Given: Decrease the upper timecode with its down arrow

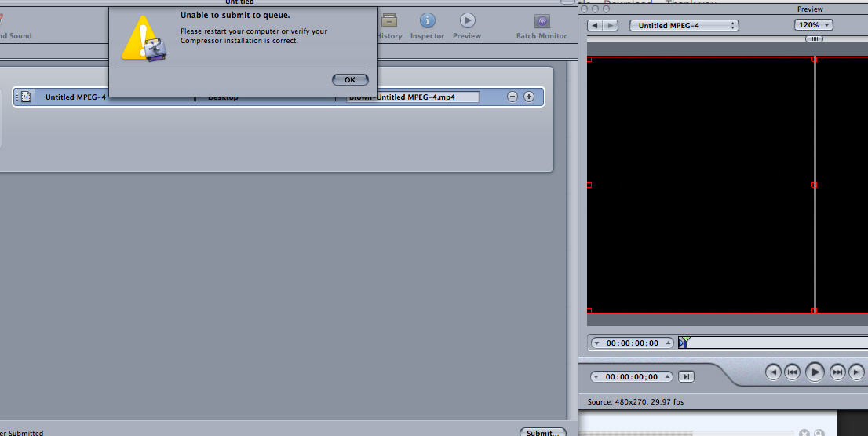Looking at the screenshot, I should point(596,343).
